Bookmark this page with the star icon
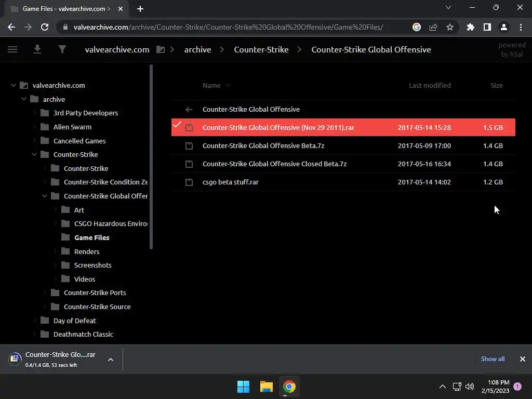Image resolution: width=532 pixels, height=399 pixels. pyautogui.click(x=449, y=27)
